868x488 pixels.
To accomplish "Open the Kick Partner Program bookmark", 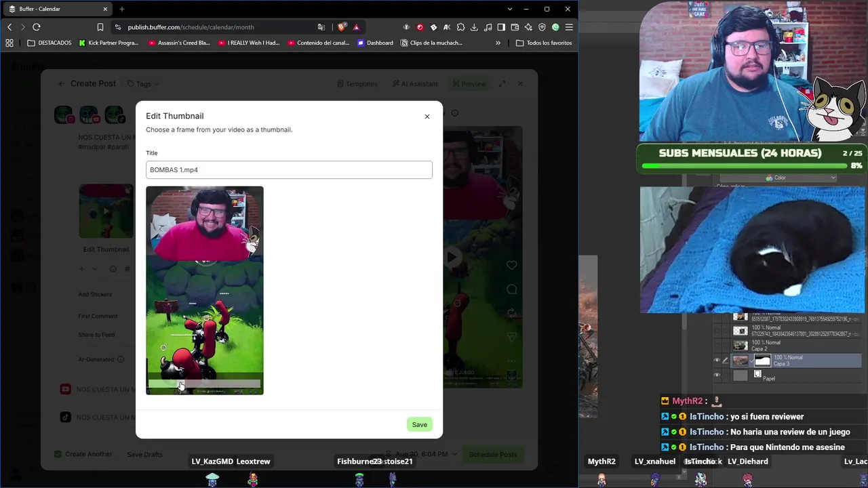I will point(108,43).
